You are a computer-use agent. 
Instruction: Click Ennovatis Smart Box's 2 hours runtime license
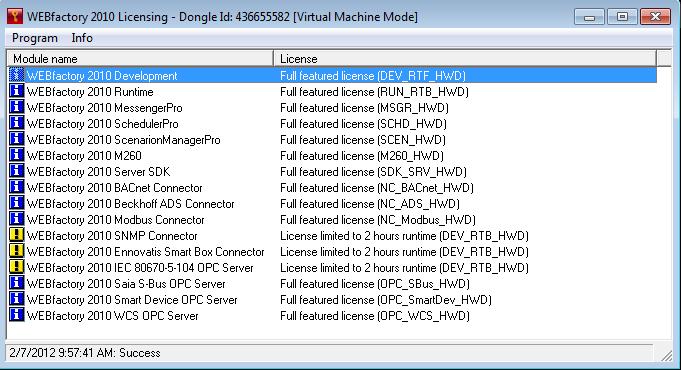pyautogui.click(x=404, y=252)
